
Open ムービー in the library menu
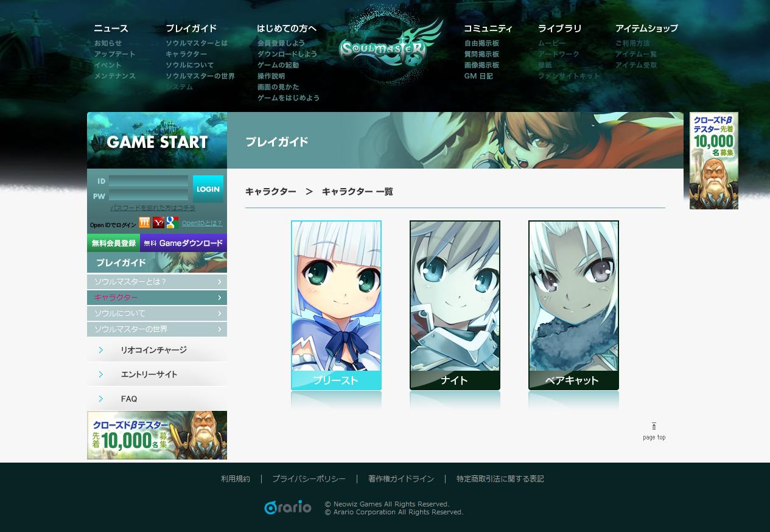click(x=551, y=43)
